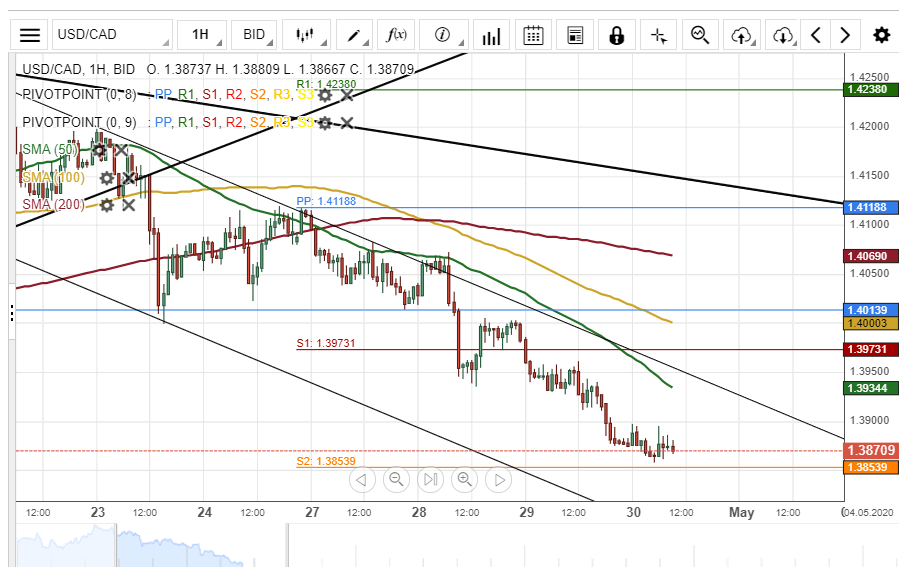Screen dimensions: 908x574
Task: Click the 'S2: 1.38539' line label
Action: coord(326,462)
